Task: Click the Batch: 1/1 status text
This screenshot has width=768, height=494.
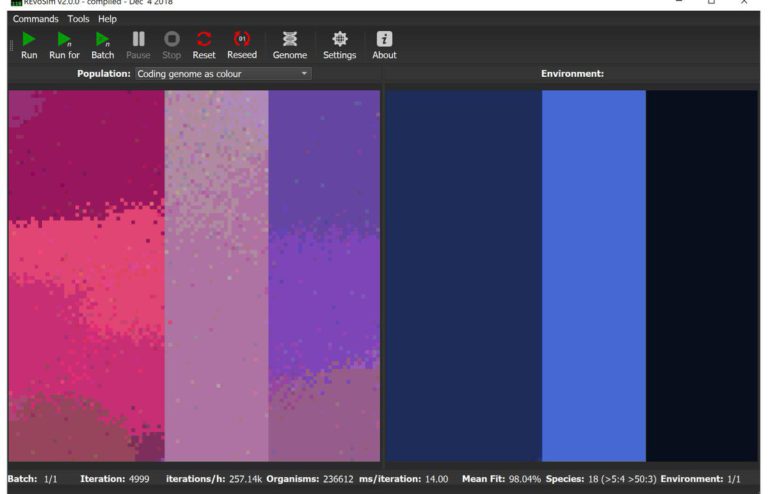Action: (32, 479)
